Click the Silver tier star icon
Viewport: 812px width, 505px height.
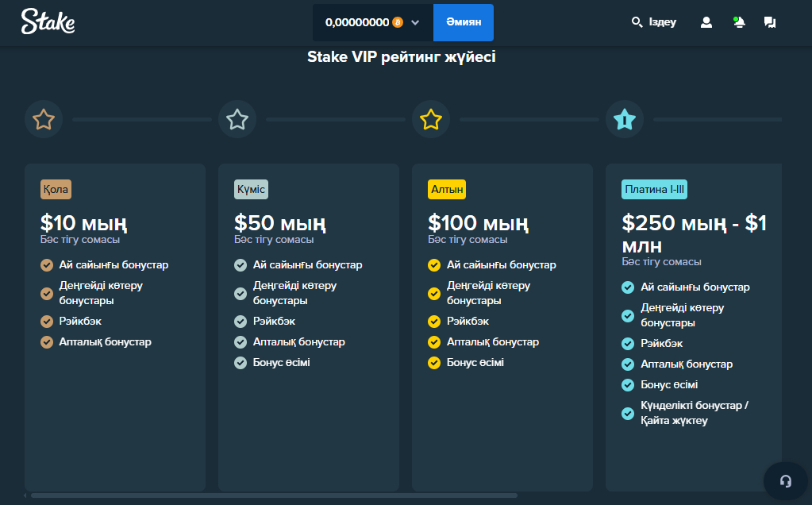[x=237, y=120]
